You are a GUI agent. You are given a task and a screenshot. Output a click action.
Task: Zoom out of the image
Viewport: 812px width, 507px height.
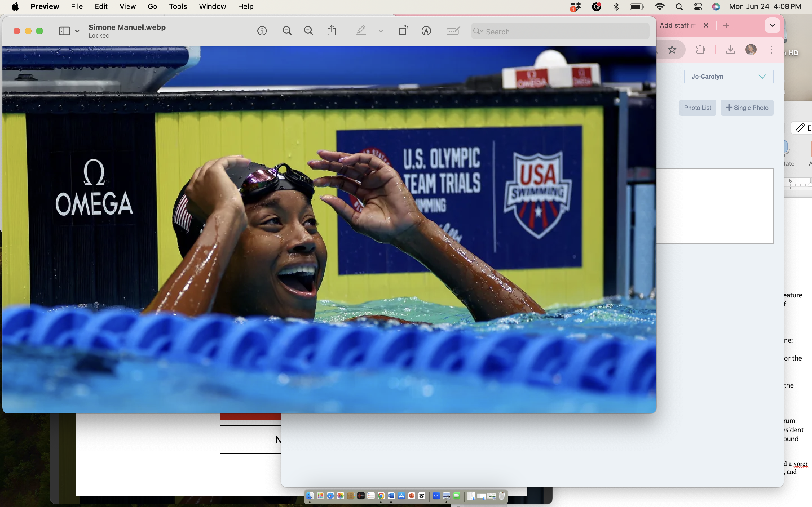[287, 30]
